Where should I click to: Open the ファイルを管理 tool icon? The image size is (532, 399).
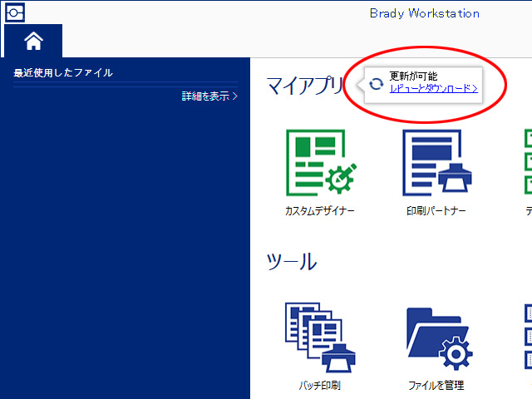[x=440, y=338]
